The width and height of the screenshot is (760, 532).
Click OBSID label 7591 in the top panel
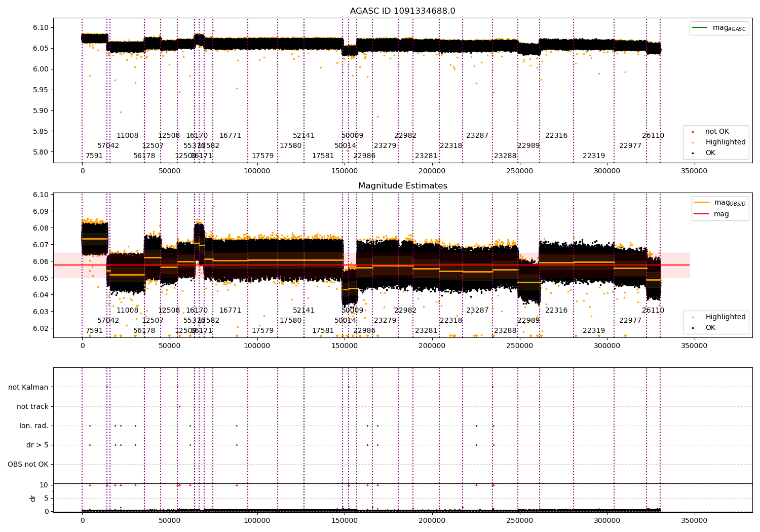pyautogui.click(x=94, y=156)
